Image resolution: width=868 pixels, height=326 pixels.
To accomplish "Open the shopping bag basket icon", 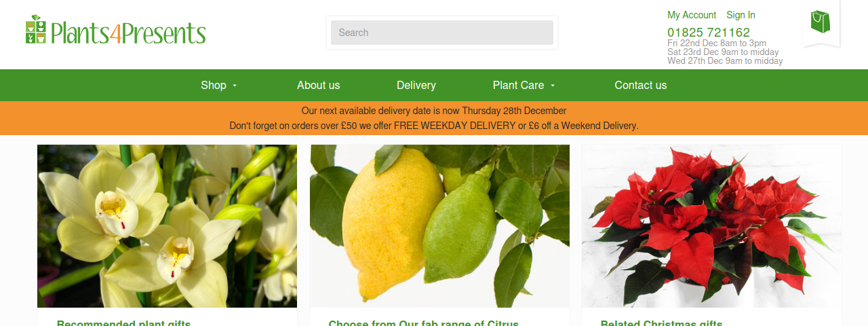I will (x=821, y=22).
